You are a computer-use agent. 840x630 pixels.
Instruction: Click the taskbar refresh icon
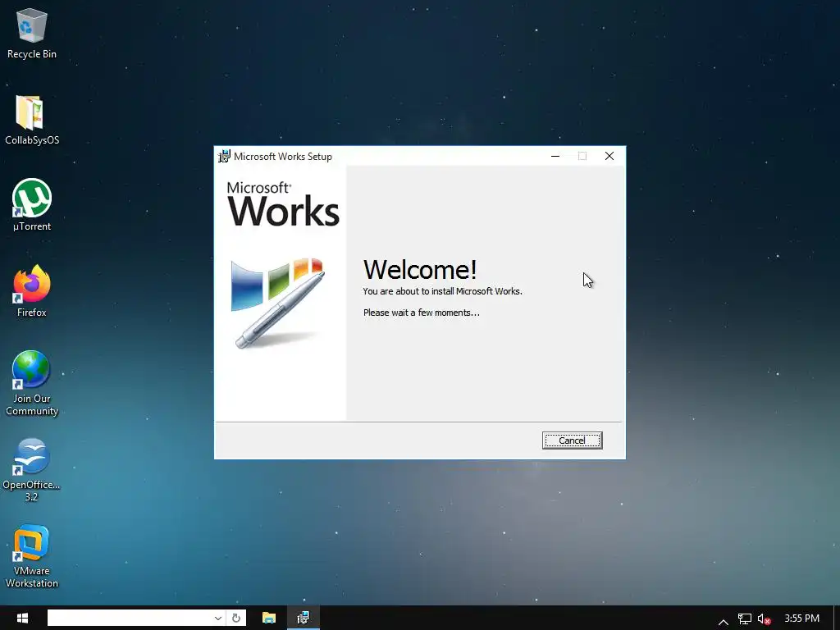pyautogui.click(x=236, y=618)
